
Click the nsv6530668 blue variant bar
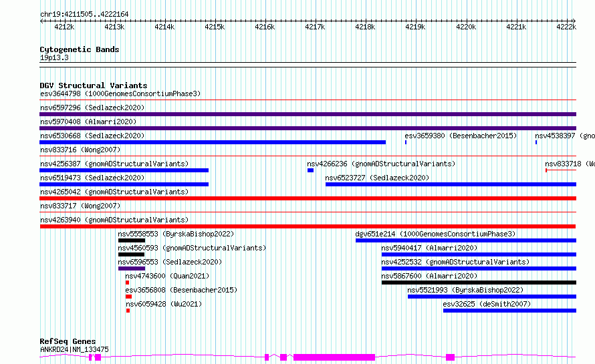coord(213,142)
